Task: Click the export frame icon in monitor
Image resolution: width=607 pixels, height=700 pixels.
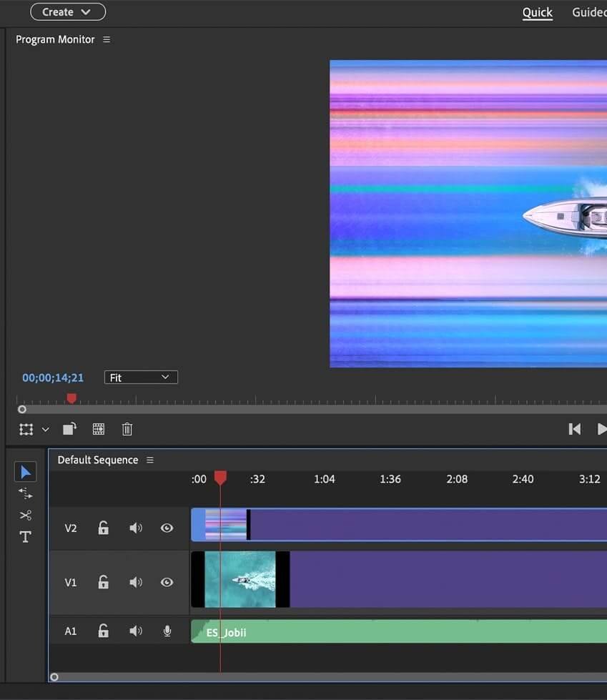Action: point(99,429)
